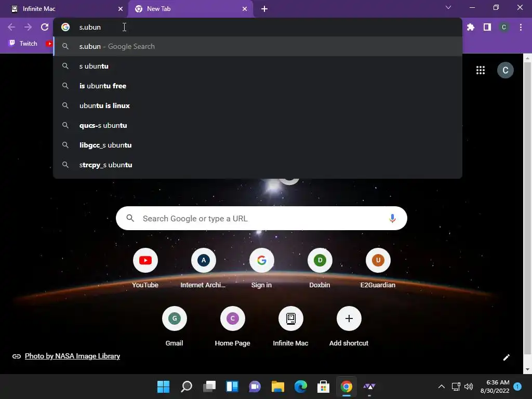Viewport: 532px width, 399px height.
Task: Click the address bar text field
Action: 258,27
